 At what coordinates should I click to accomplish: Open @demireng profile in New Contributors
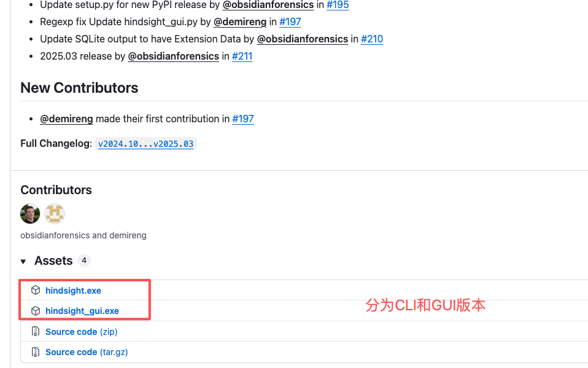point(66,119)
